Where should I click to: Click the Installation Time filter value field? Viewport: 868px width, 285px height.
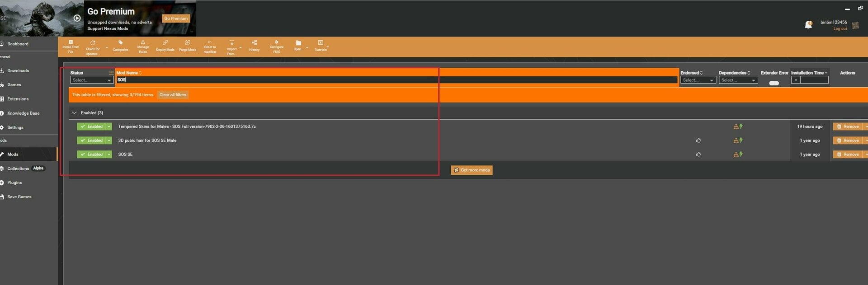(x=814, y=80)
